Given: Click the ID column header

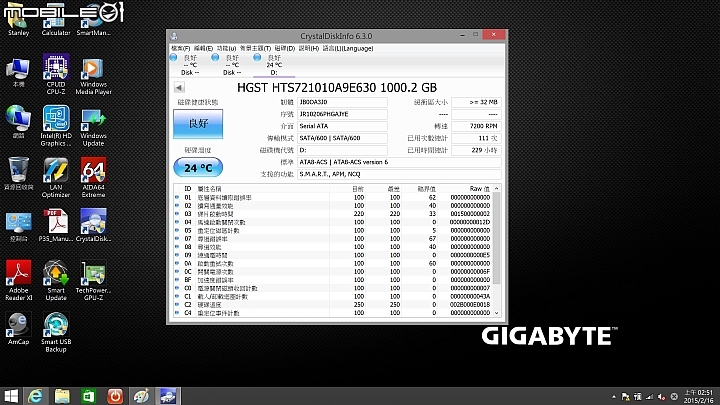Looking at the screenshot, I should point(187,189).
